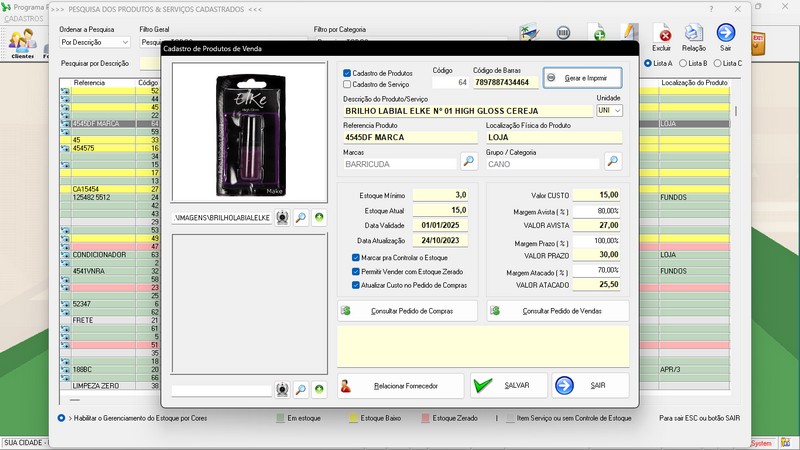This screenshot has width=800, height=450.
Task: Click VALOR PRAZO field 30,00
Action: click(x=596, y=255)
